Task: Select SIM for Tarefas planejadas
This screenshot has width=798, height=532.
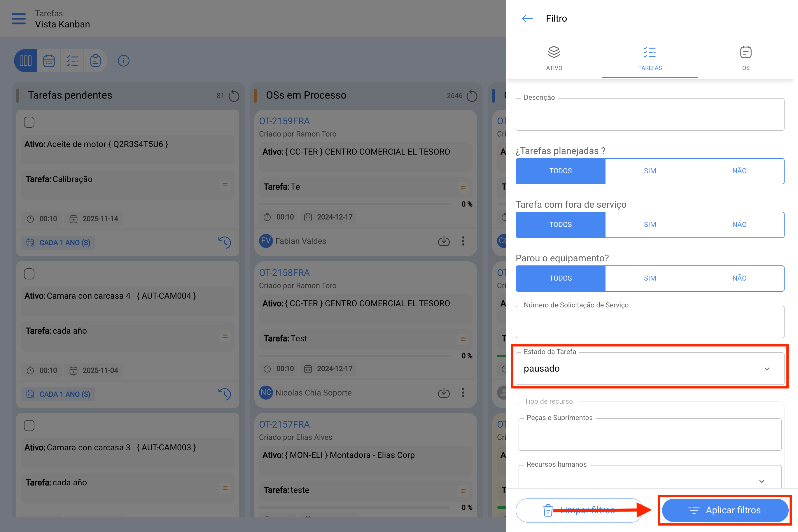Action: point(650,171)
